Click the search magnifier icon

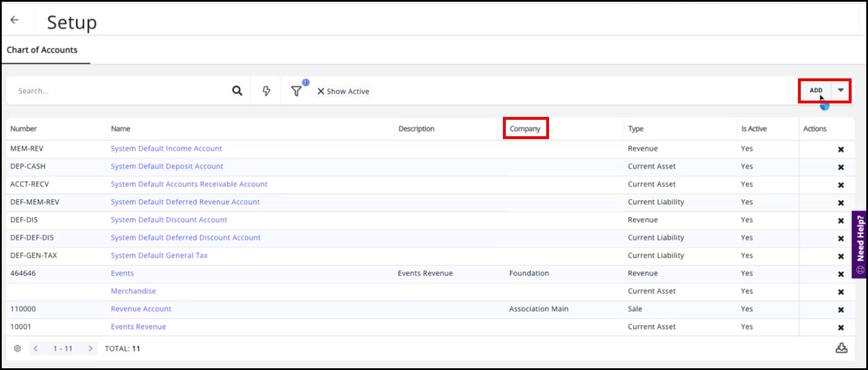pos(237,91)
